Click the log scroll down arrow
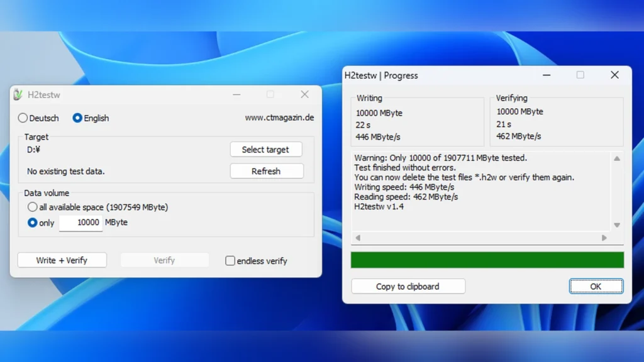This screenshot has height=362, width=644. (617, 225)
